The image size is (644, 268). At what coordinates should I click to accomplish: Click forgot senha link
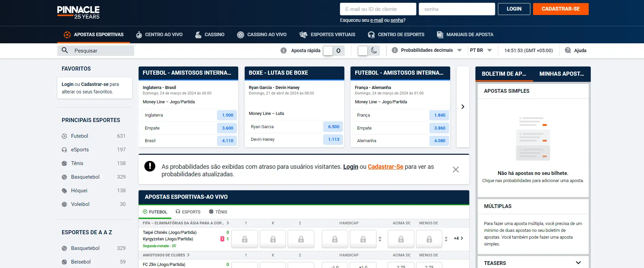pyautogui.click(x=397, y=20)
